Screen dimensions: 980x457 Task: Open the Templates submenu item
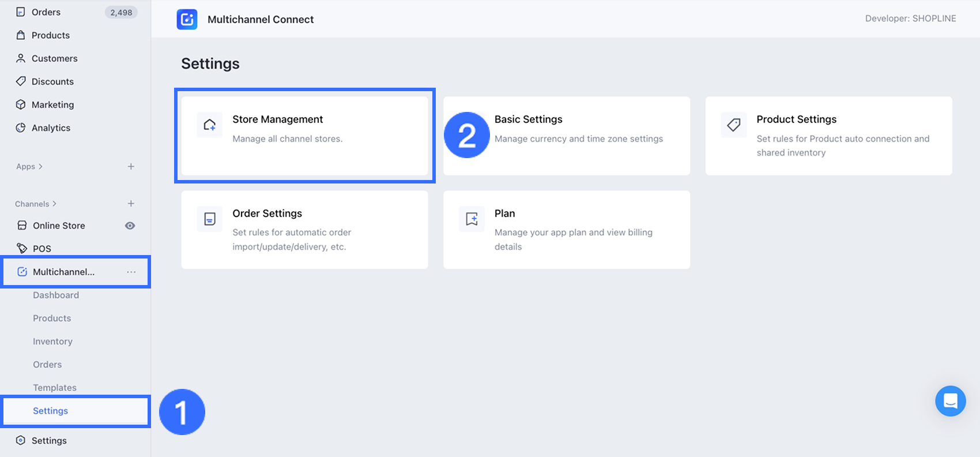pyautogui.click(x=55, y=388)
